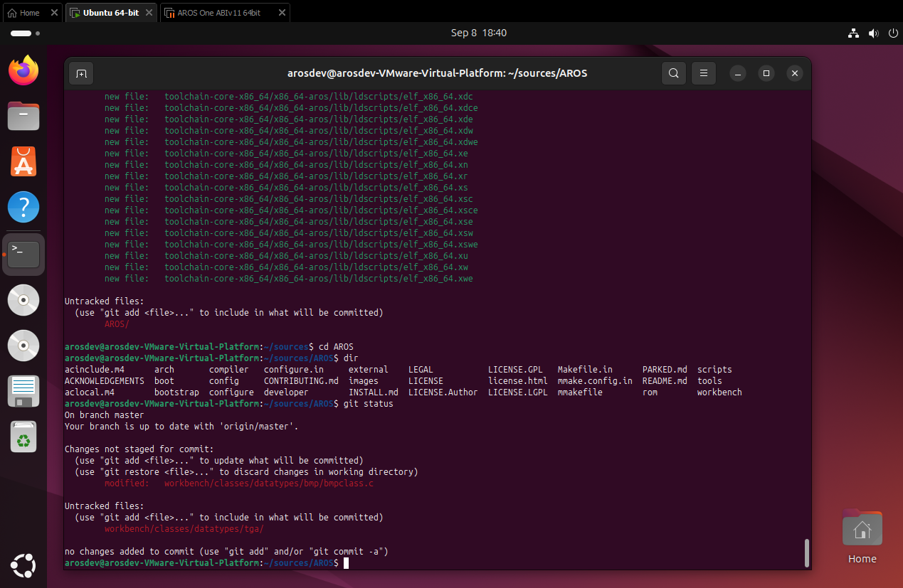Click 'no changes added to commit' line

[x=226, y=552]
